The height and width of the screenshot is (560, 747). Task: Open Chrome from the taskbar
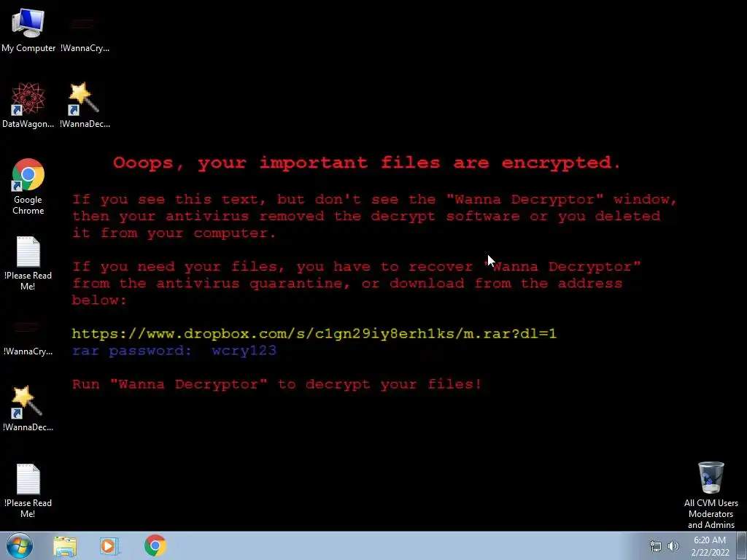(x=155, y=545)
